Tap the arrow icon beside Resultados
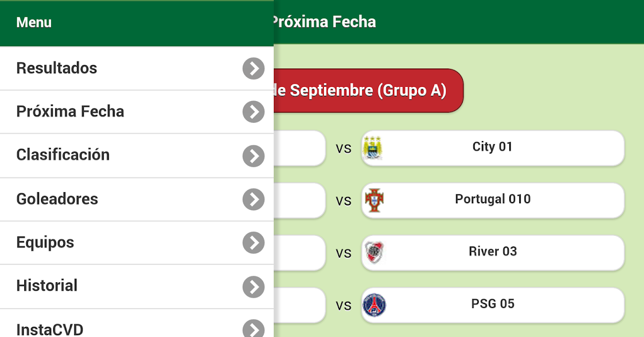This screenshot has width=644, height=337. pyautogui.click(x=254, y=68)
